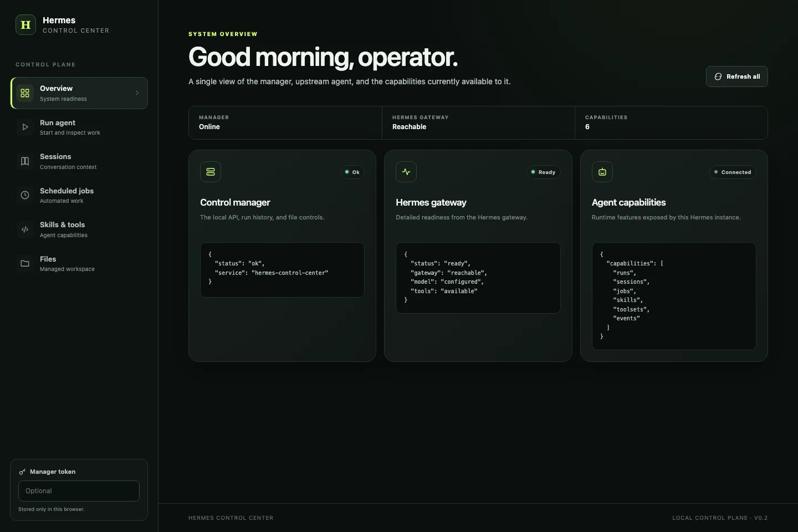Focus the Manager token Optional field
This screenshot has height=532, width=798.
click(x=79, y=491)
